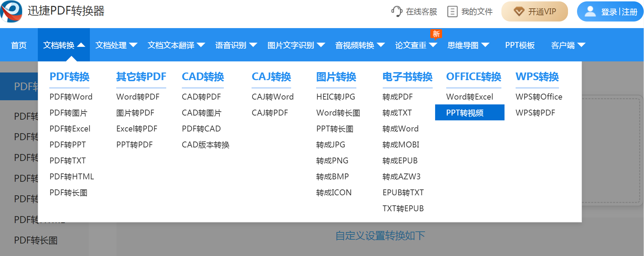Open 在线客服 online support
This screenshot has width=644, height=256.
click(414, 11)
